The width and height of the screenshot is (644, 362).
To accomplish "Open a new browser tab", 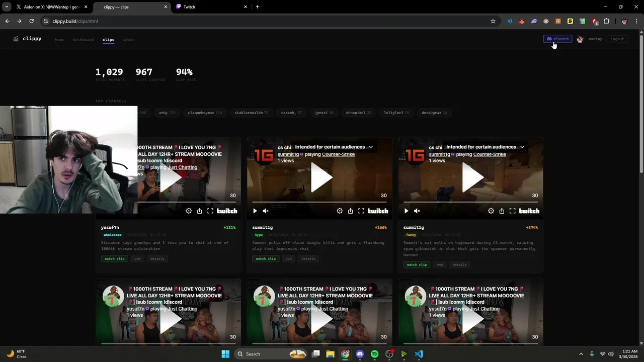I will tap(258, 7).
